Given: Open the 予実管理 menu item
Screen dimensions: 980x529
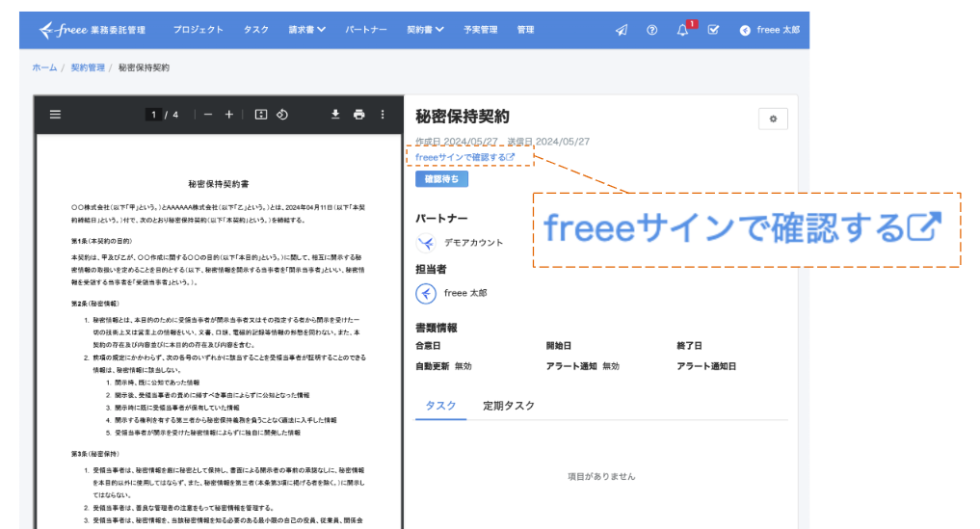Looking at the screenshot, I should pyautogui.click(x=481, y=29).
